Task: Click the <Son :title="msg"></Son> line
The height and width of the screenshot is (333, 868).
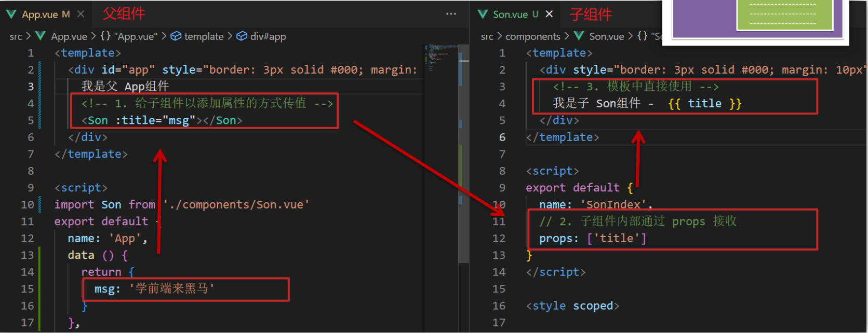Action: [x=162, y=120]
